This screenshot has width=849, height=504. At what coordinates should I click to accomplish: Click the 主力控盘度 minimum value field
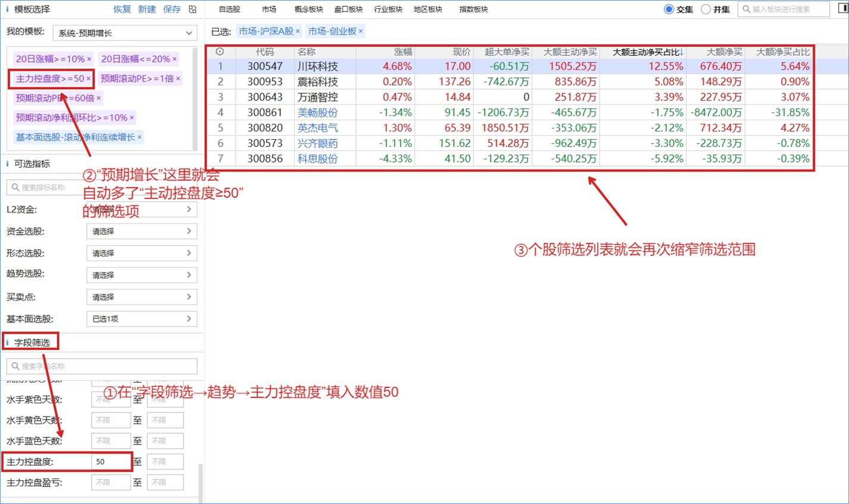tap(111, 462)
